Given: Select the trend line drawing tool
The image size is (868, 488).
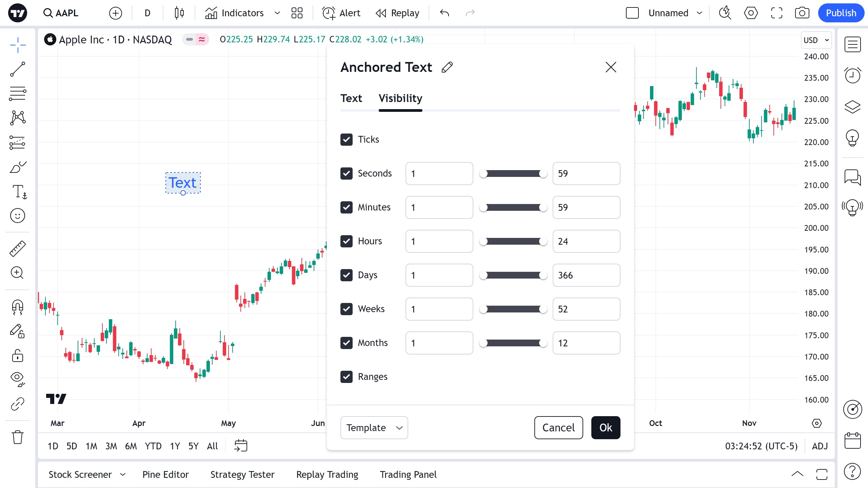Looking at the screenshot, I should pos(18,69).
